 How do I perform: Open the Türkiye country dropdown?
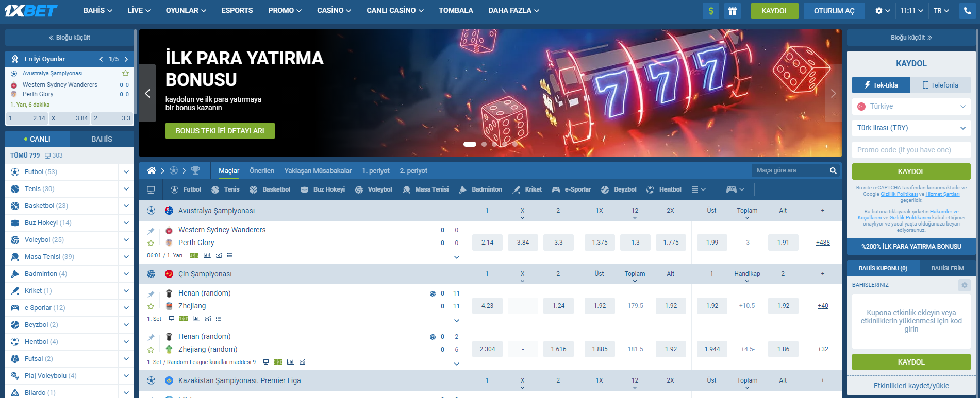pos(911,107)
